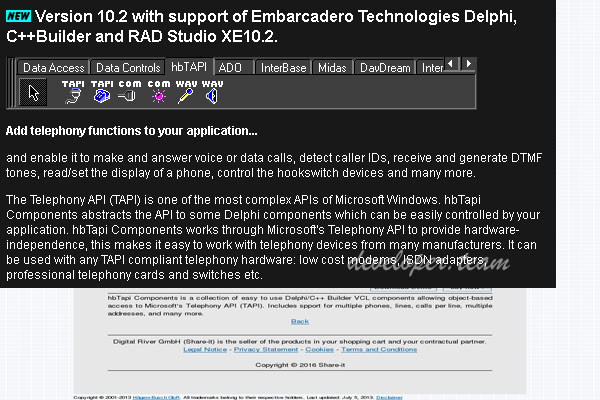Go to the Midas palette tab
Viewport: 600px width, 400px height.
pos(332,68)
